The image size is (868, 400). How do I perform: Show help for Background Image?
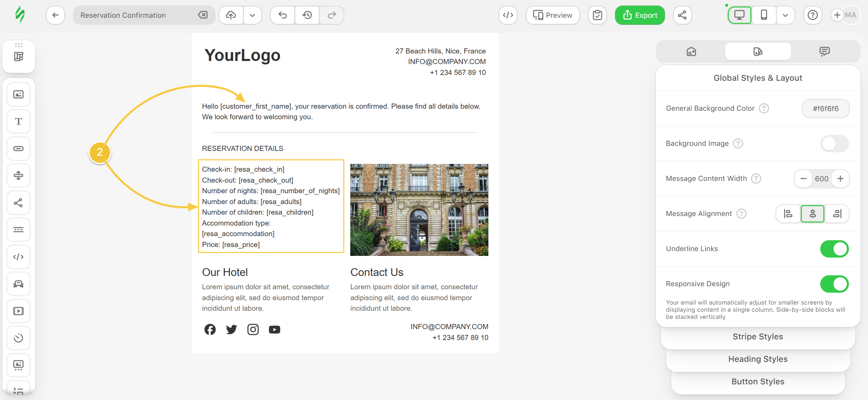click(738, 143)
